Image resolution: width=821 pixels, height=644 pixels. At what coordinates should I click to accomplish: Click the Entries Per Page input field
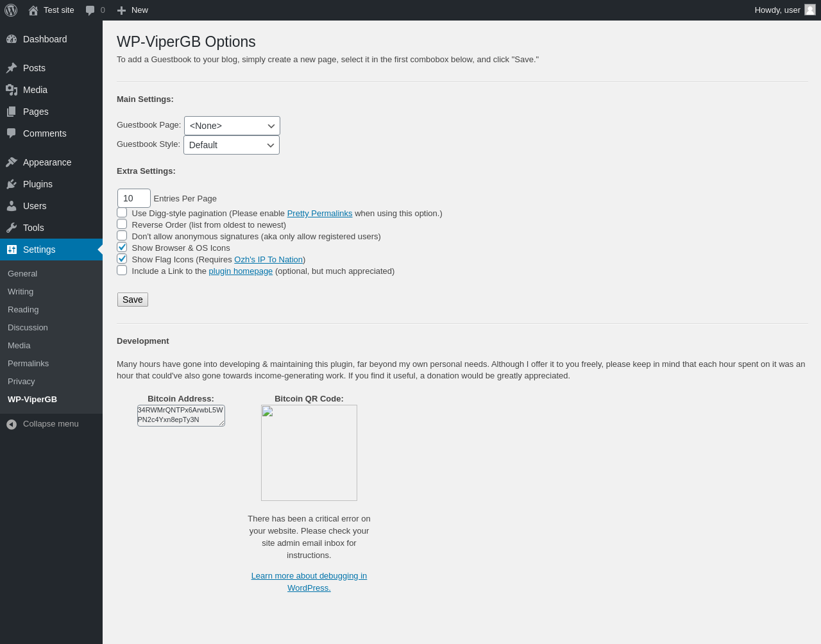click(x=134, y=198)
